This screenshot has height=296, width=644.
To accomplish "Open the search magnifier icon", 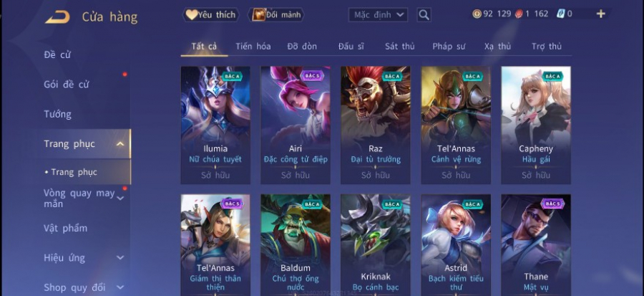I will click(x=424, y=15).
